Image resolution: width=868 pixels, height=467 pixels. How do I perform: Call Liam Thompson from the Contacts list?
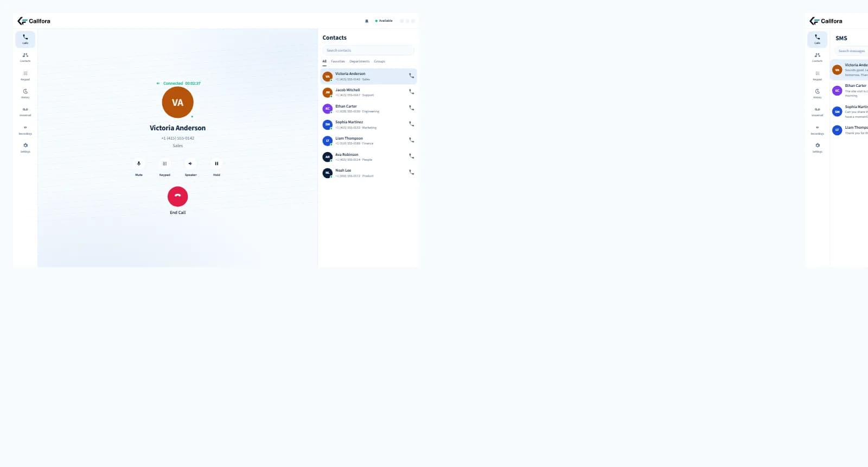(411, 140)
